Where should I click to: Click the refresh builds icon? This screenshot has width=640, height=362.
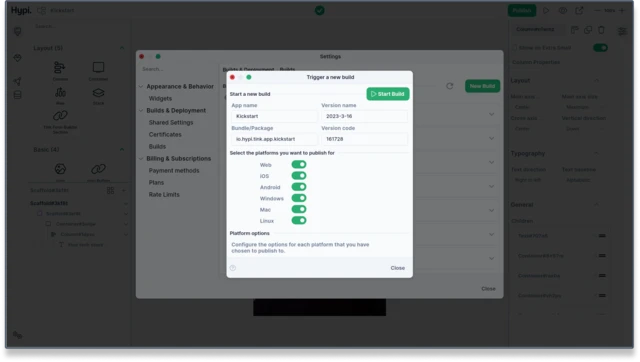click(449, 86)
